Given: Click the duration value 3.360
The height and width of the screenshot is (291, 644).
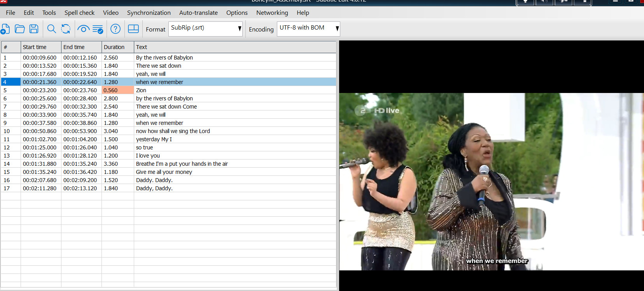Looking at the screenshot, I should (111, 164).
